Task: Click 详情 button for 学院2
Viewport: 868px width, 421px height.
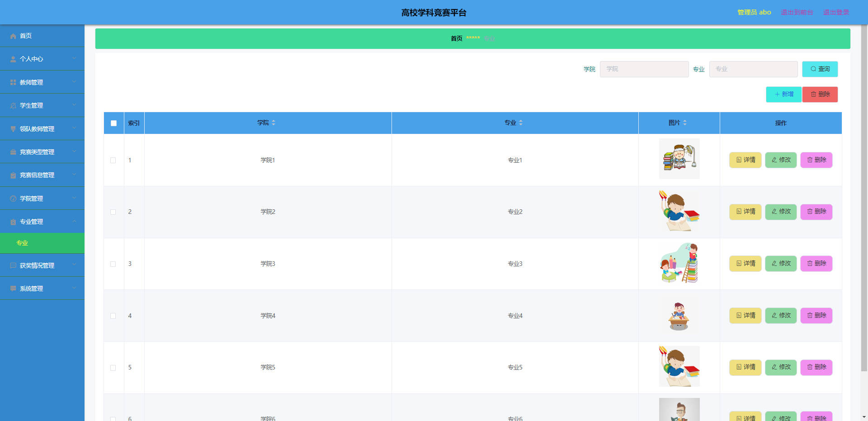Action: (745, 212)
